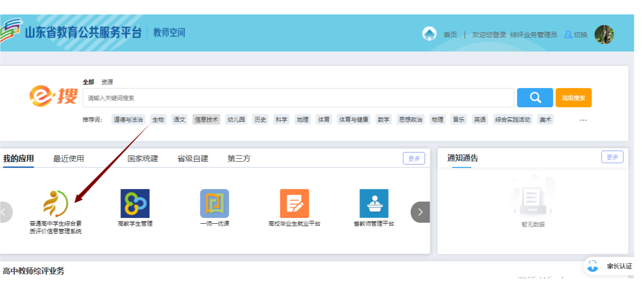
Task: Launch the 一师一优课 app icon
Action: (x=214, y=203)
